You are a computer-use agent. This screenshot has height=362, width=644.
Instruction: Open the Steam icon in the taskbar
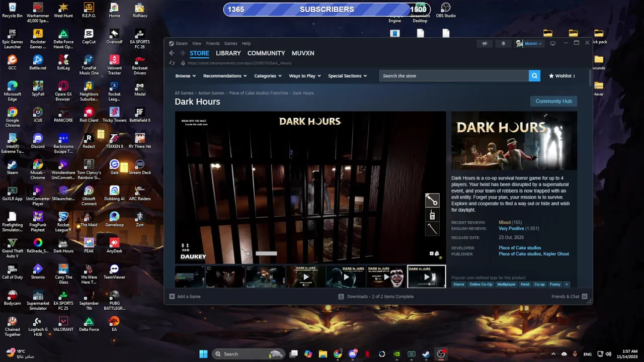[x=426, y=354]
